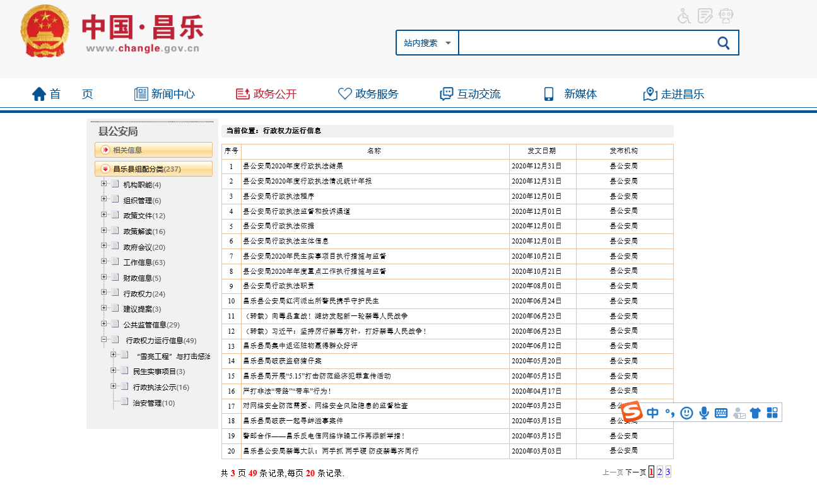Click the Sogou input method logo
This screenshot has width=817, height=504.
coord(632,413)
